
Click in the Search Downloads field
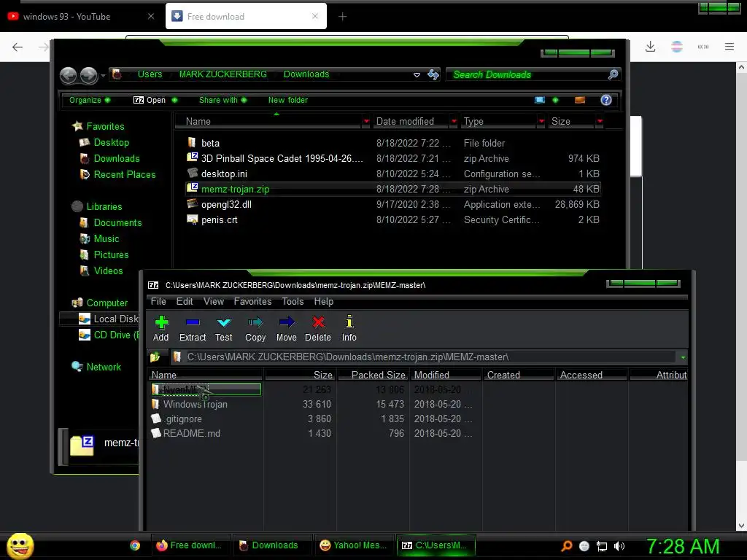[x=527, y=74]
